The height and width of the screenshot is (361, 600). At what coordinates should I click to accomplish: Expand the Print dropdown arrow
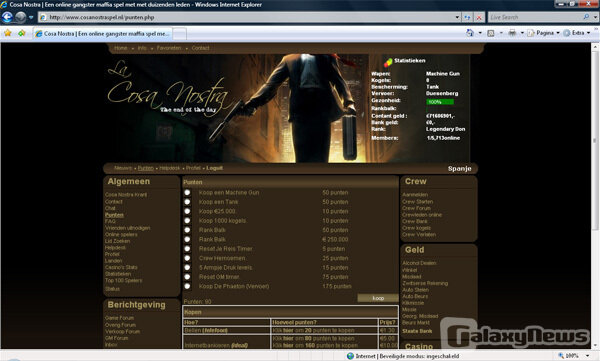[522, 33]
